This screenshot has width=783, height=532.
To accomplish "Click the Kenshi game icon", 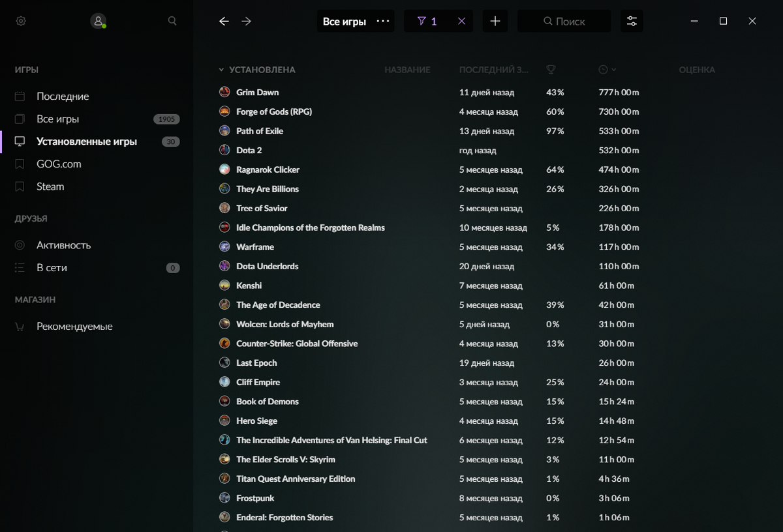I will pos(224,286).
